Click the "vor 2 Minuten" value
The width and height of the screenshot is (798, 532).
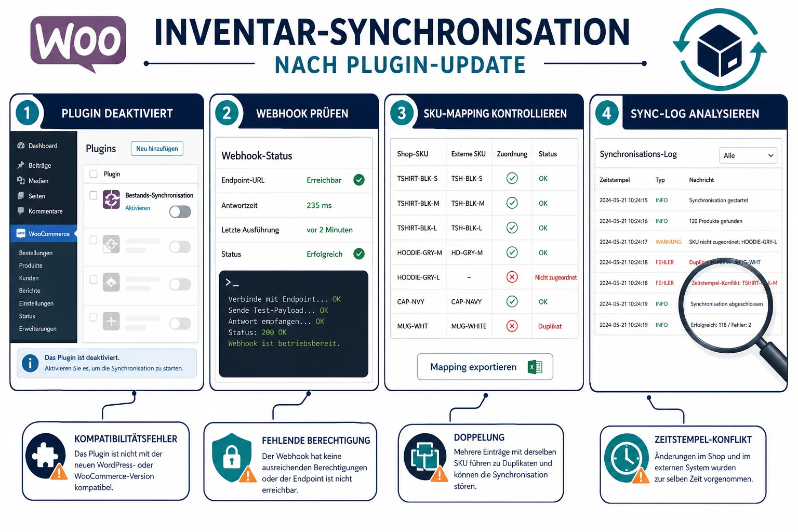(x=330, y=230)
